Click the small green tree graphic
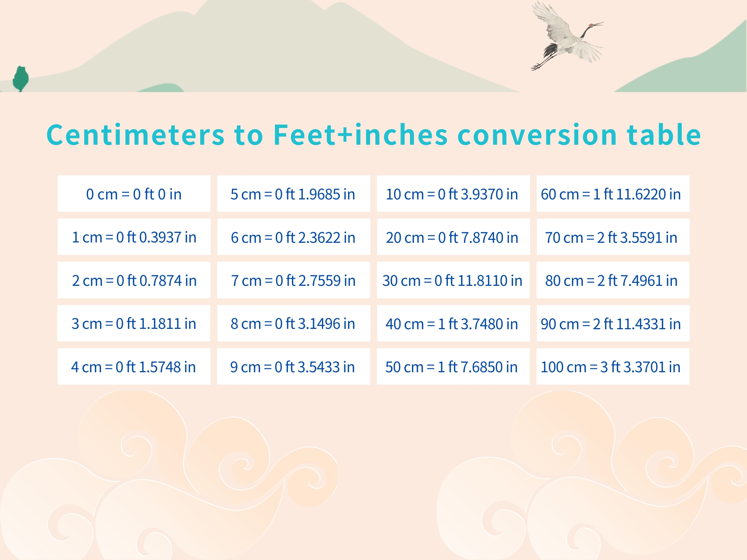The height and width of the screenshot is (560, 747). 20,79
